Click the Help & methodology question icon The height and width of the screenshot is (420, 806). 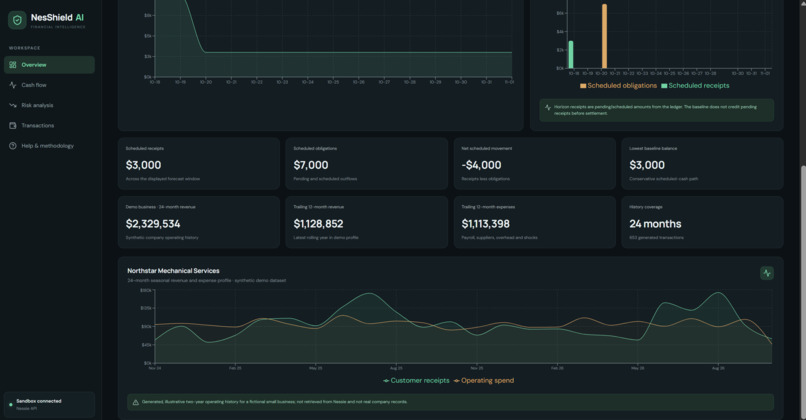click(x=13, y=145)
